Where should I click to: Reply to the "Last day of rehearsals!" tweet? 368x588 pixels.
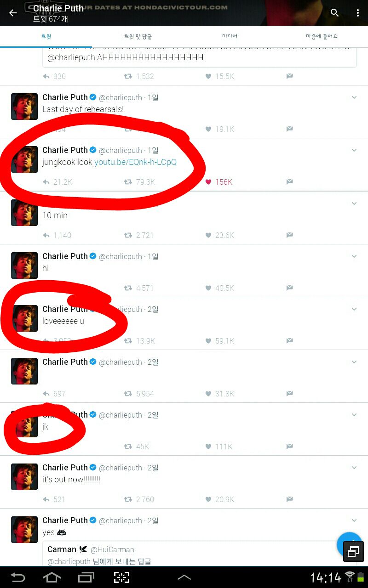point(46,129)
